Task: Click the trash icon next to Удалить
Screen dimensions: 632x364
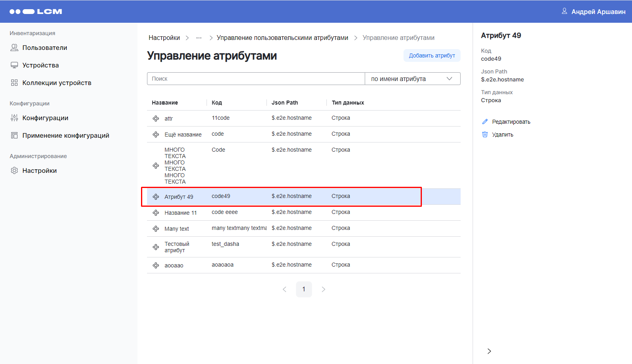Action: coord(485,135)
